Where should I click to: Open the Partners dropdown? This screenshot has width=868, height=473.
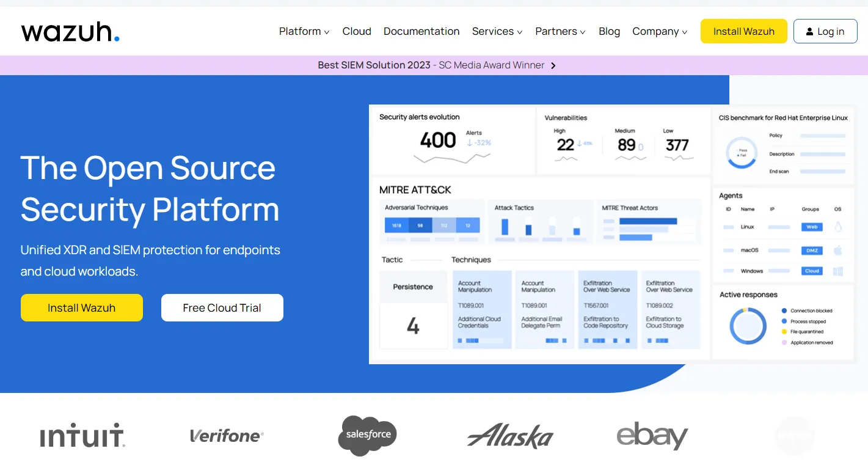560,31
